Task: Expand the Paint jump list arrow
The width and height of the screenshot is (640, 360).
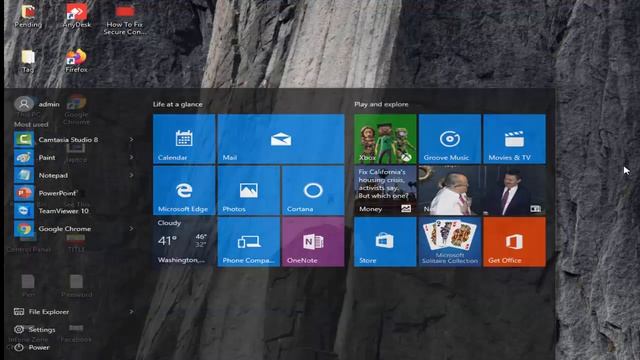Action: (131, 157)
